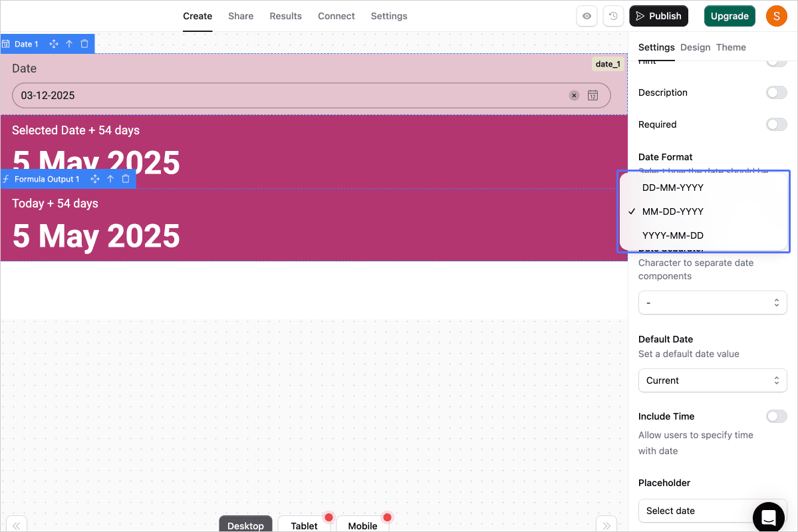
Task: Open the Date Separator dropdown
Action: (x=712, y=303)
